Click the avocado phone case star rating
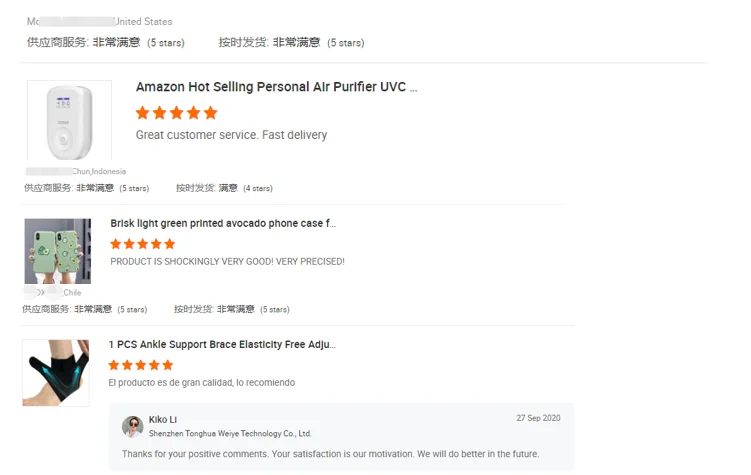751x475 pixels. (x=142, y=243)
